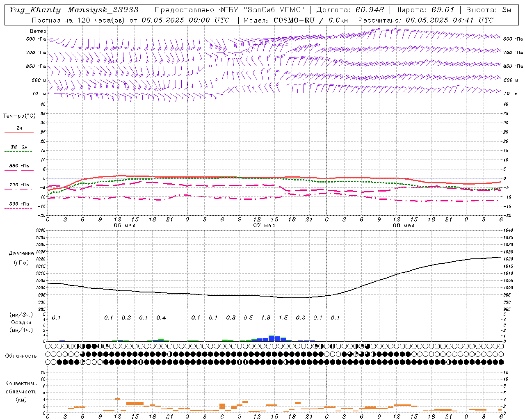The width and height of the screenshot is (525, 420).
Task: Click the '(мм/3ч.)' precipitation unit label
Action: (x=21, y=315)
